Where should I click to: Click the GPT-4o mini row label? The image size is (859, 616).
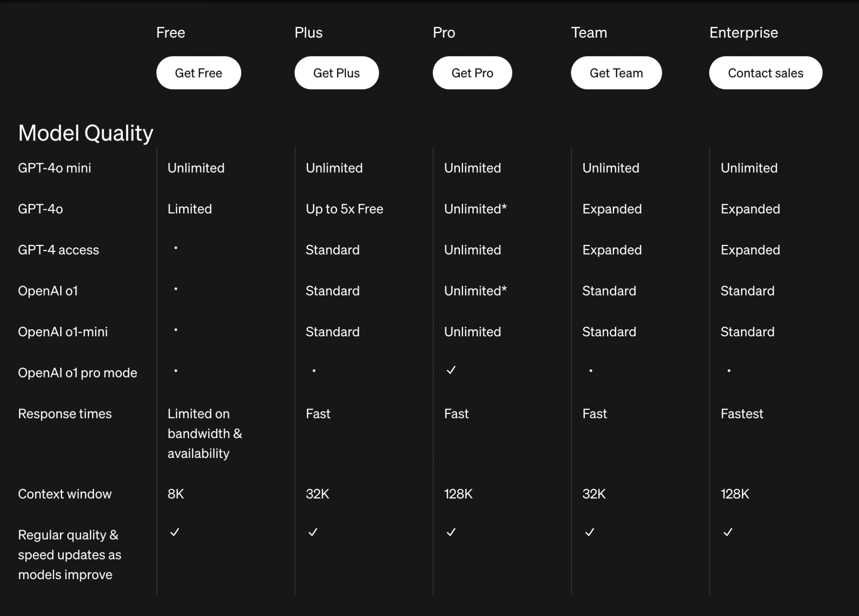pyautogui.click(x=55, y=168)
